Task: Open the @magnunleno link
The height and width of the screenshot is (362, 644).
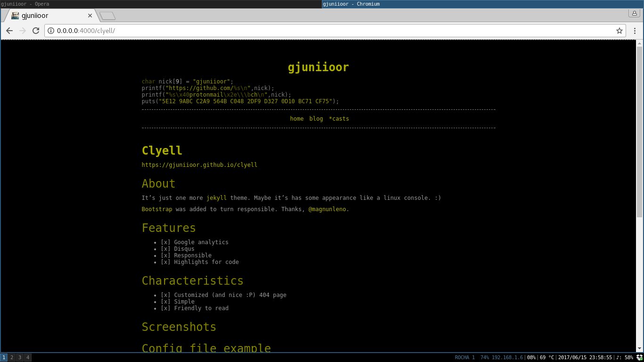Action: pyautogui.click(x=328, y=209)
